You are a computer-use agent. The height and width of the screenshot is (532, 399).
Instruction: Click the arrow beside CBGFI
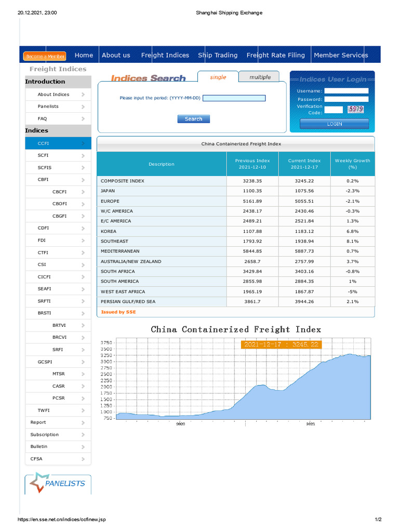coord(83,216)
